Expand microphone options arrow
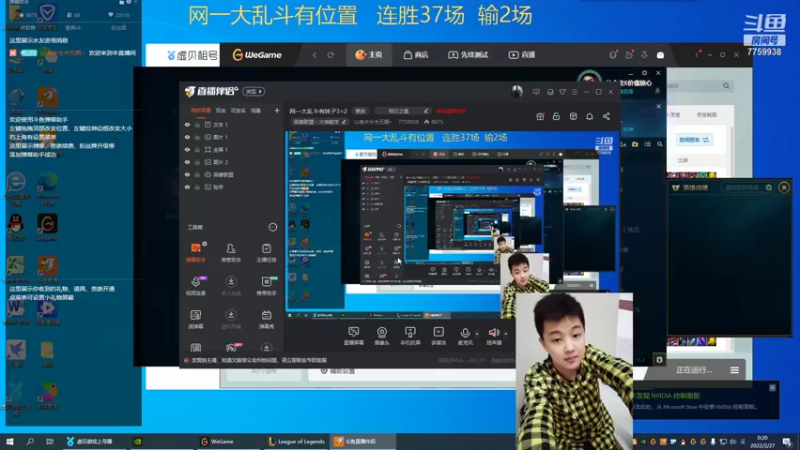This screenshot has width=800, height=450. click(477, 334)
